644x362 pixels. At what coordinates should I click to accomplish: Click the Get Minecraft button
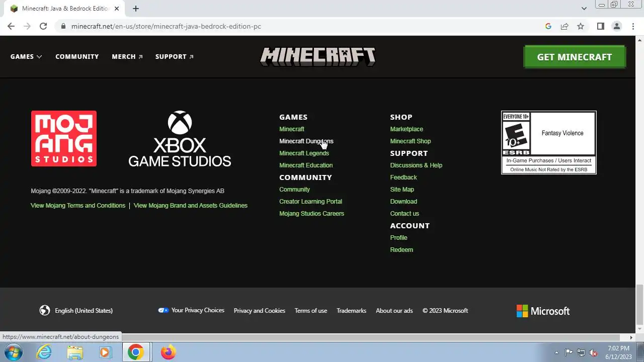[575, 57]
